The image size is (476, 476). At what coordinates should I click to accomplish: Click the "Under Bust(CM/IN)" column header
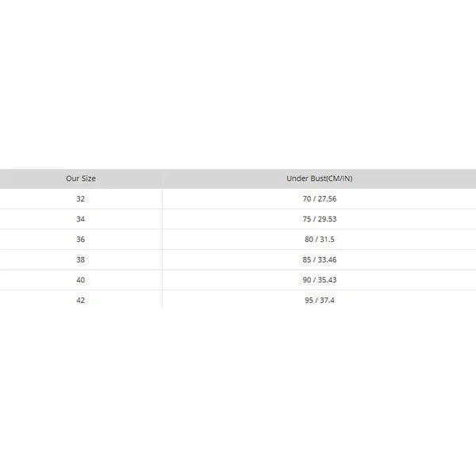coord(319,178)
